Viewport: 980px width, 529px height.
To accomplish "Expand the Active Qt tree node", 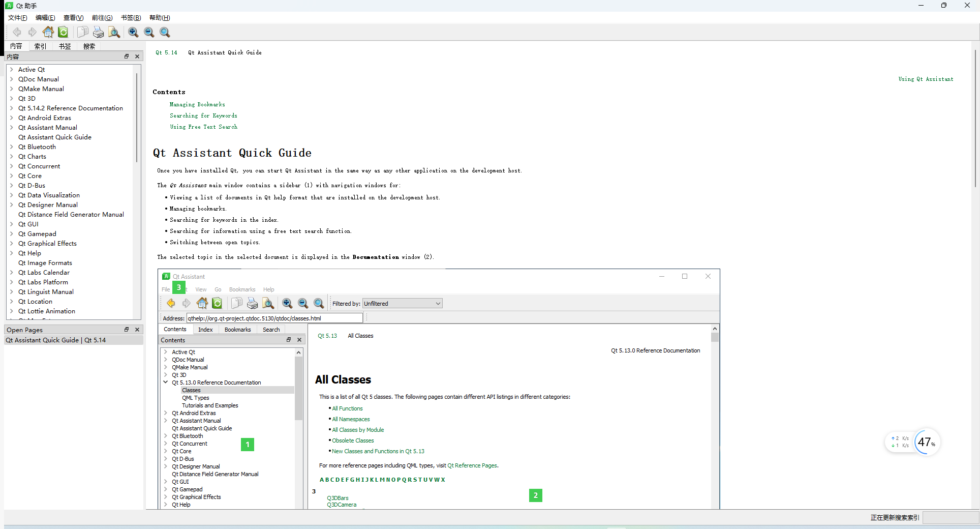I will (x=12, y=70).
